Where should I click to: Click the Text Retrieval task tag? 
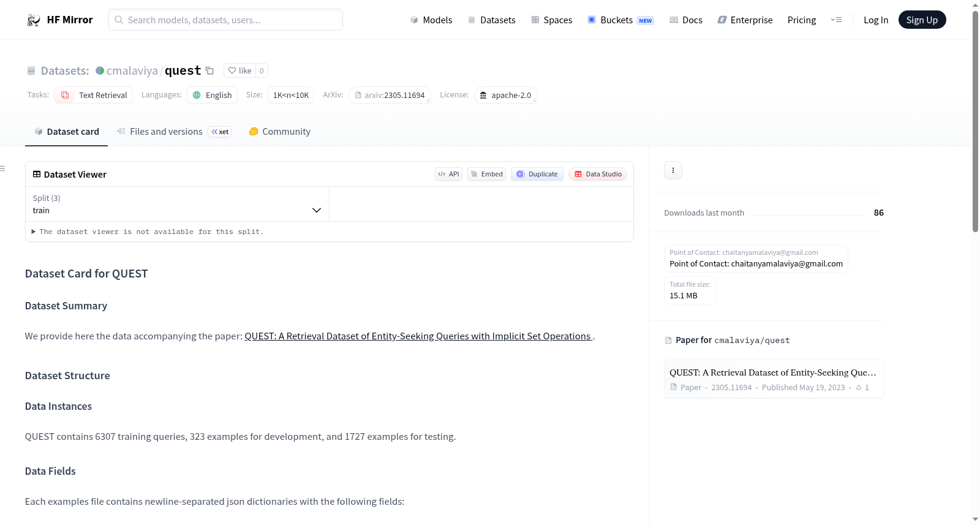click(94, 95)
